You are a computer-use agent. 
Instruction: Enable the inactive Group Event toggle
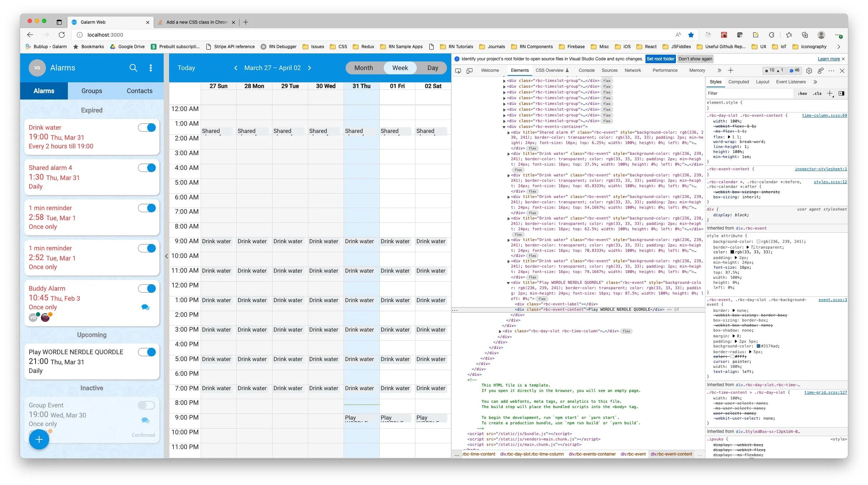[146, 405]
